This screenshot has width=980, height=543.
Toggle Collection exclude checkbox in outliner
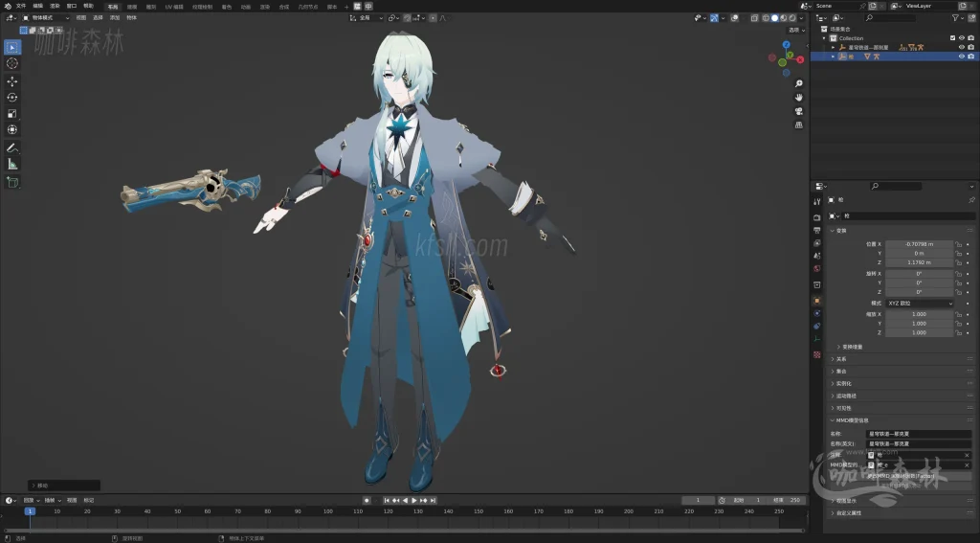point(952,38)
